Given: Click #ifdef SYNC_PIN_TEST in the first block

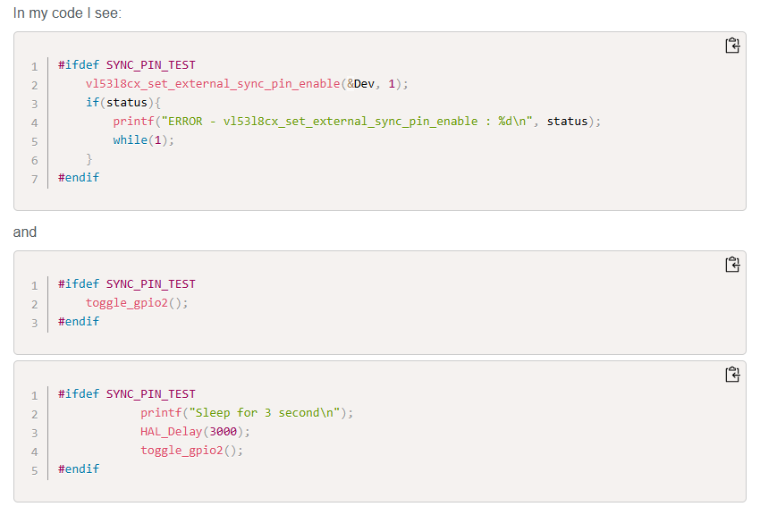Looking at the screenshot, I should pos(126,65).
